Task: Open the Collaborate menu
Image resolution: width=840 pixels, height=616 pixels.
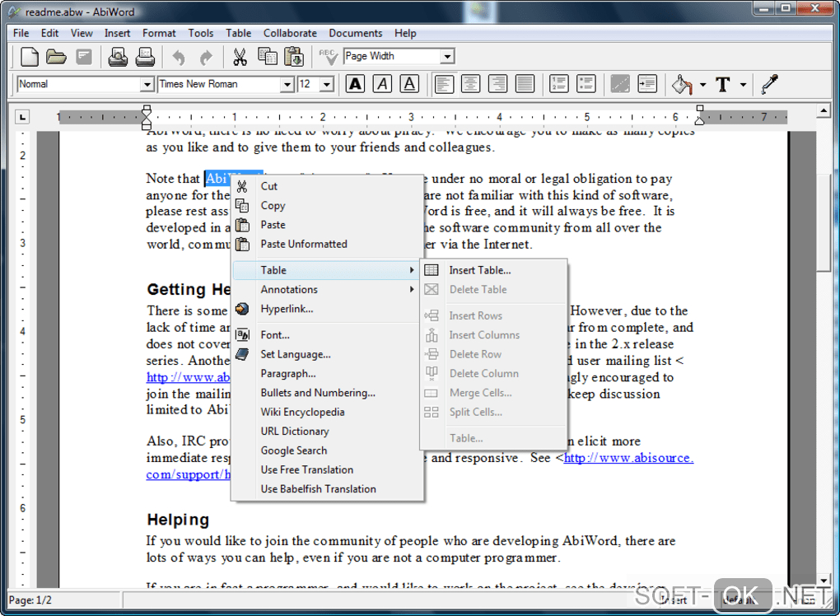Action: point(290,33)
